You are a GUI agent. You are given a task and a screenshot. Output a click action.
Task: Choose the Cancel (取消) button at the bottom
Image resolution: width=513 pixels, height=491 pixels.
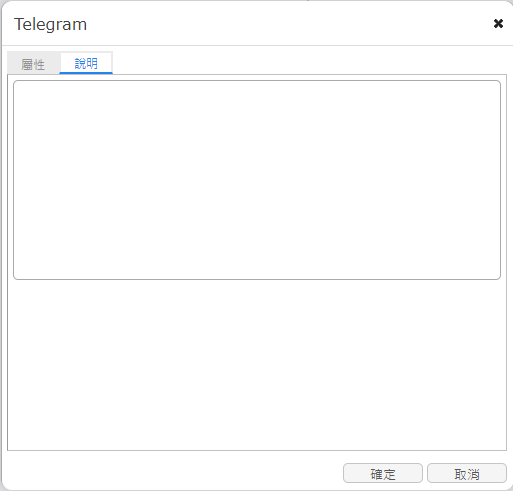pyautogui.click(x=467, y=473)
